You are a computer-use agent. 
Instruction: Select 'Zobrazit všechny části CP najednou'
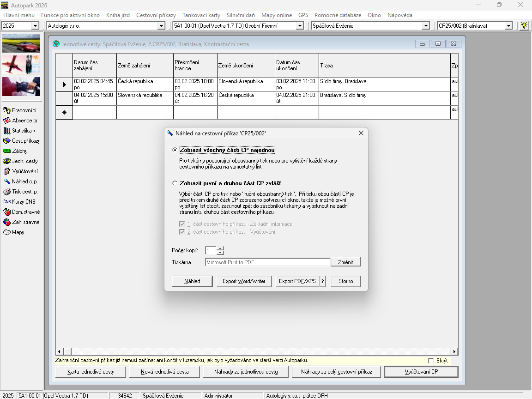pos(175,150)
